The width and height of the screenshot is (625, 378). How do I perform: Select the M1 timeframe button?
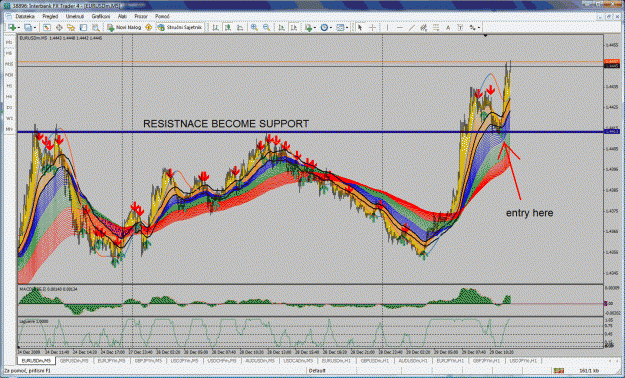coord(9,42)
